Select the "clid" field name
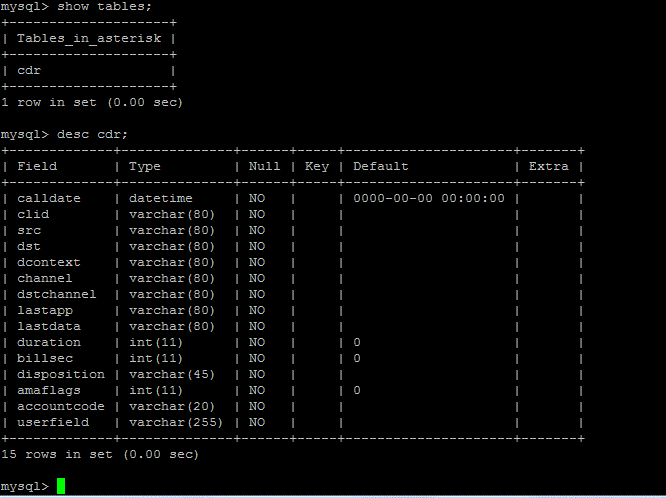 pos(33,214)
